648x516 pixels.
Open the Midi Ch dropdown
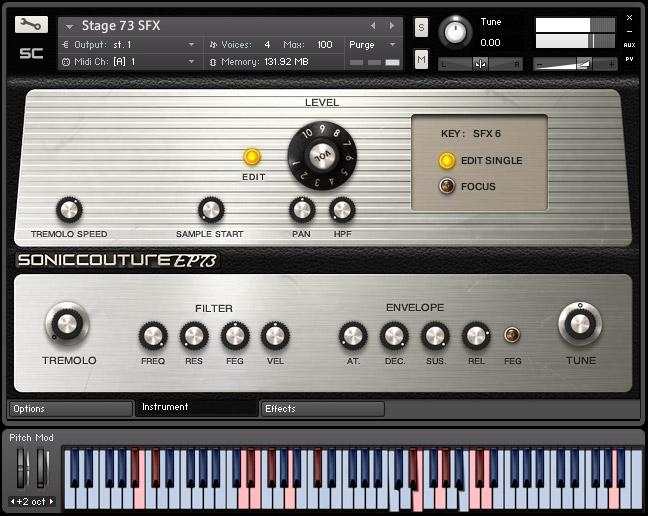point(191,62)
